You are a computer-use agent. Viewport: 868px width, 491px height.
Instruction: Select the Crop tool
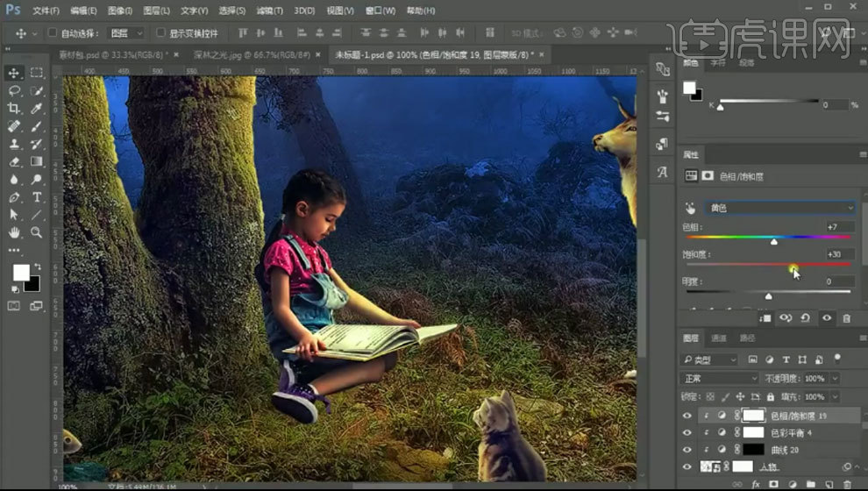pyautogui.click(x=14, y=108)
